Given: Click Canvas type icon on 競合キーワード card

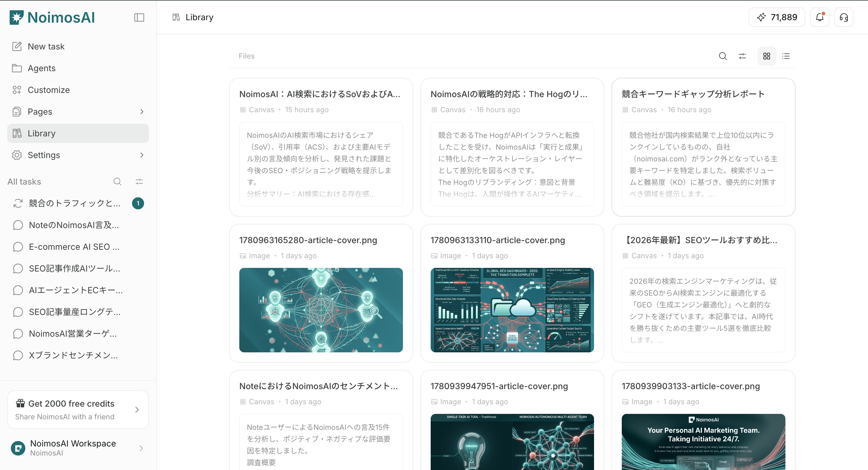Looking at the screenshot, I should [625, 110].
